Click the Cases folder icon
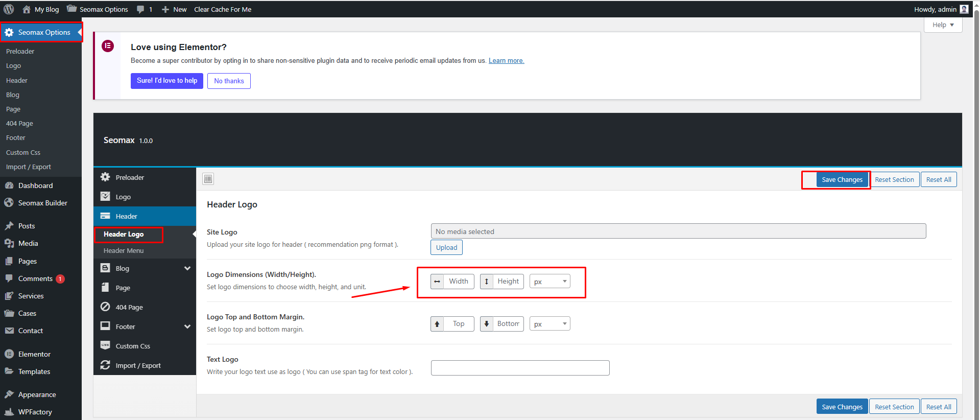This screenshot has height=420, width=980. coord(9,313)
